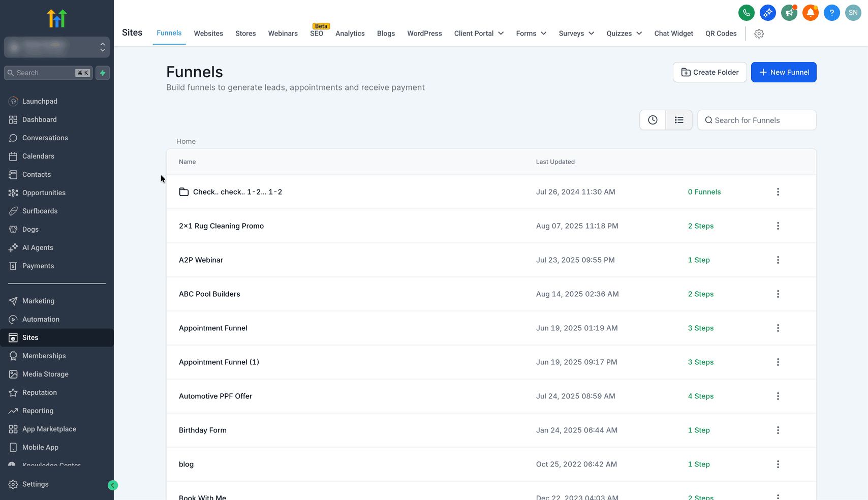868x500 pixels.
Task: Open options menu for ABC Pool Builders
Action: (x=778, y=294)
